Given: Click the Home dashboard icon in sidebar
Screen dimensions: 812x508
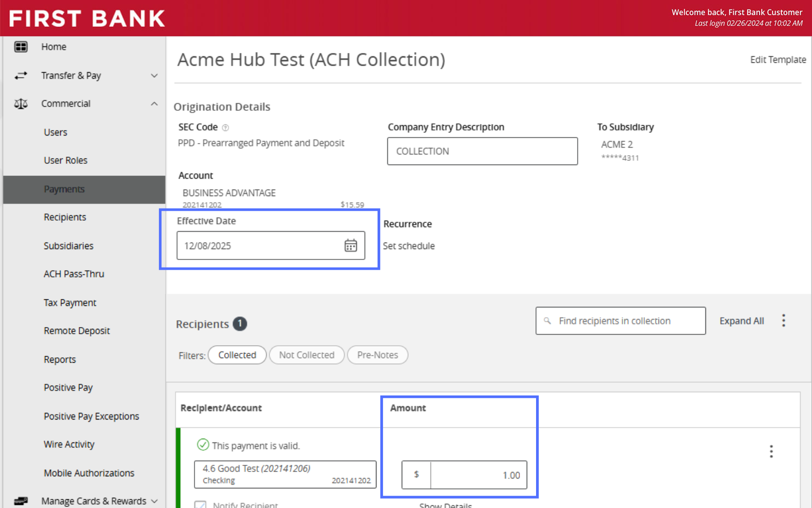Looking at the screenshot, I should 21,47.
